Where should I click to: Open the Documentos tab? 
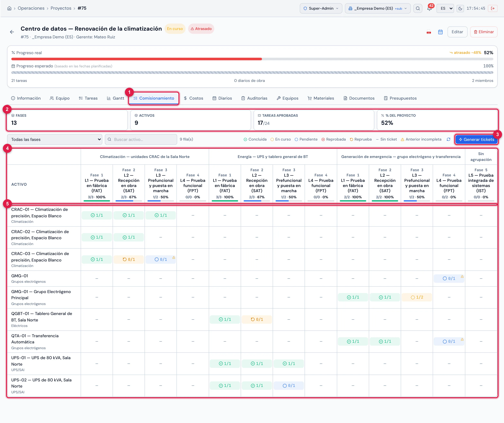click(359, 98)
